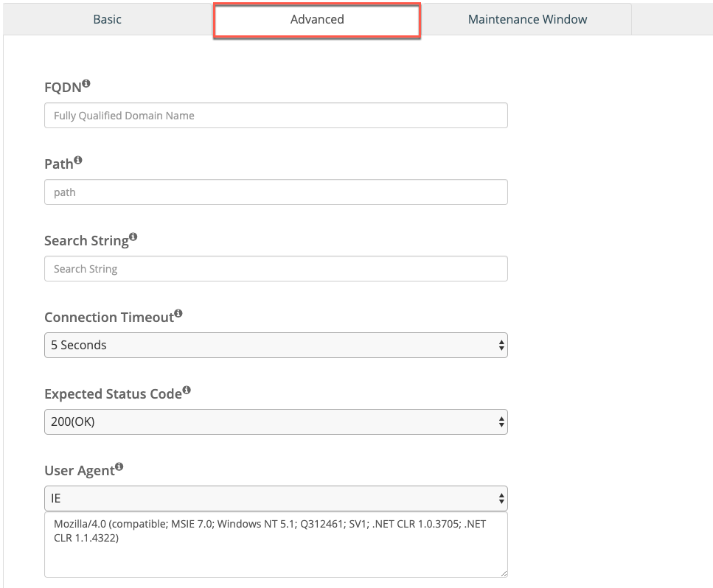The width and height of the screenshot is (713, 588).
Task: Show info for Expected Status Code
Action: [x=187, y=391]
